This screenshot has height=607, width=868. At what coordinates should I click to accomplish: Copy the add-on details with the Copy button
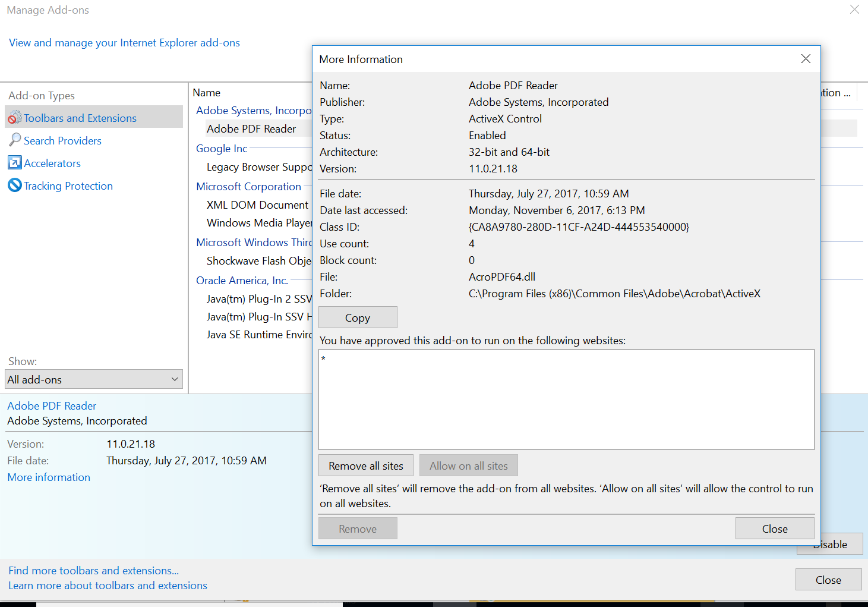click(358, 317)
